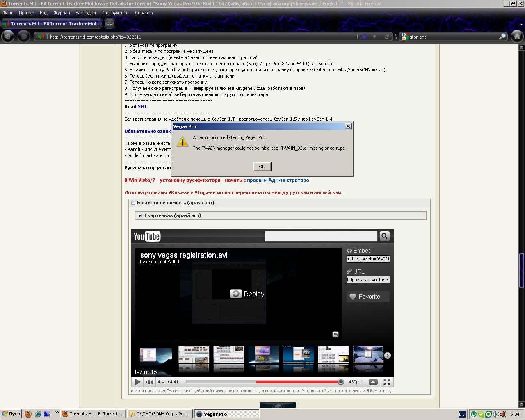Open the Windows Пуск start menu
525x420 pixels.
tap(11, 414)
